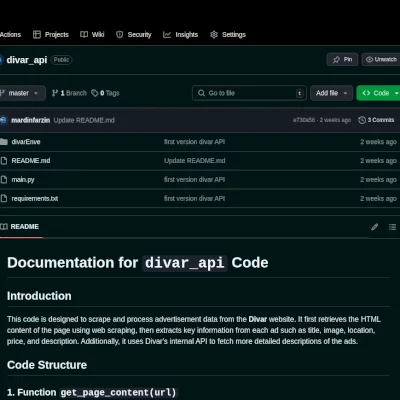Open the README.md file
The image size is (400, 400).
31,161
